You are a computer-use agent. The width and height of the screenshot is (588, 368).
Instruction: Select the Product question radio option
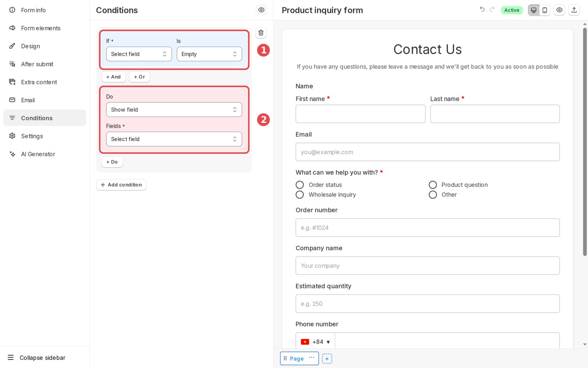click(433, 185)
